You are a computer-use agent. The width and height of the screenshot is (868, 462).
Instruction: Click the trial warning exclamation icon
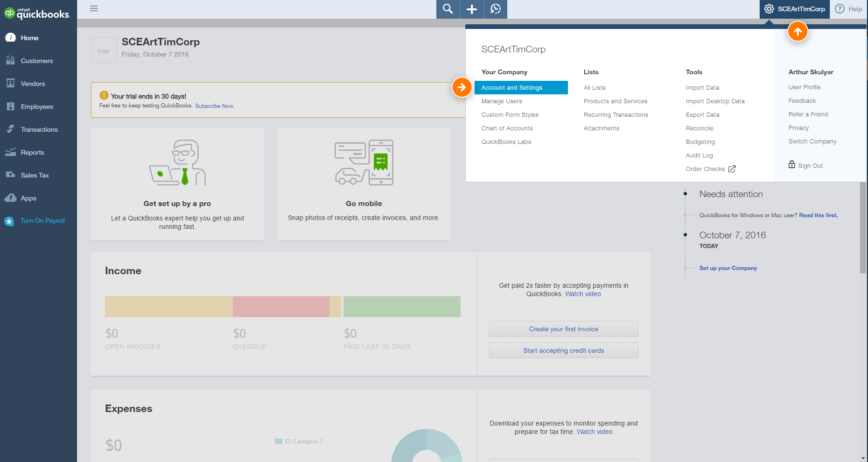[x=104, y=95]
